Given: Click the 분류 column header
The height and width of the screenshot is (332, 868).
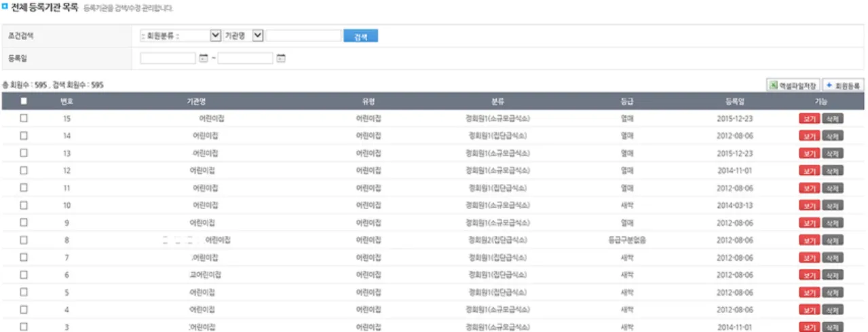Looking at the screenshot, I should point(497,101).
